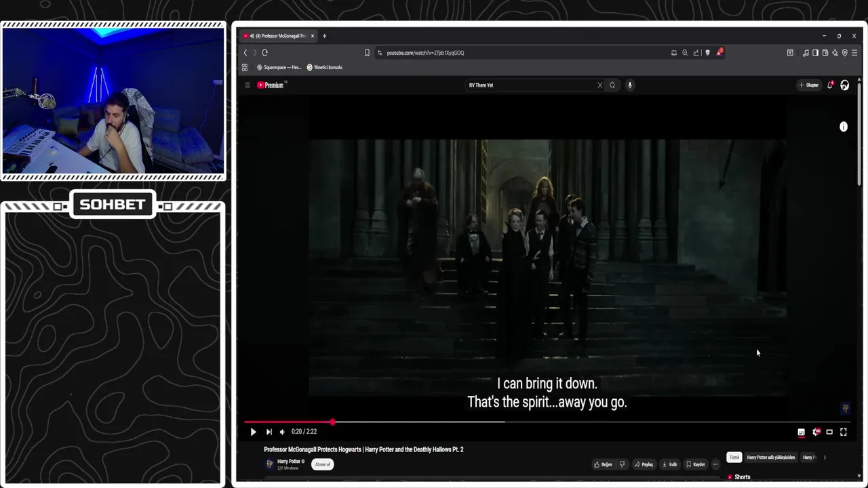Reload the current page

coord(265,53)
